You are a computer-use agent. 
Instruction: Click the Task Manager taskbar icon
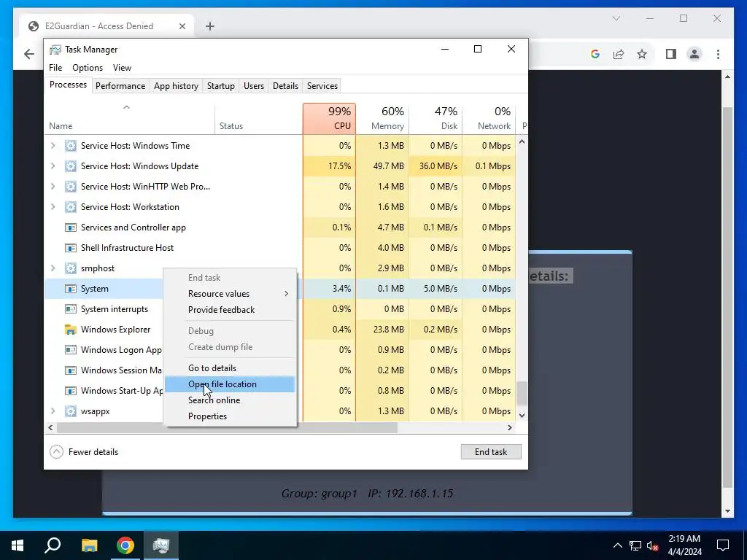[161, 545]
